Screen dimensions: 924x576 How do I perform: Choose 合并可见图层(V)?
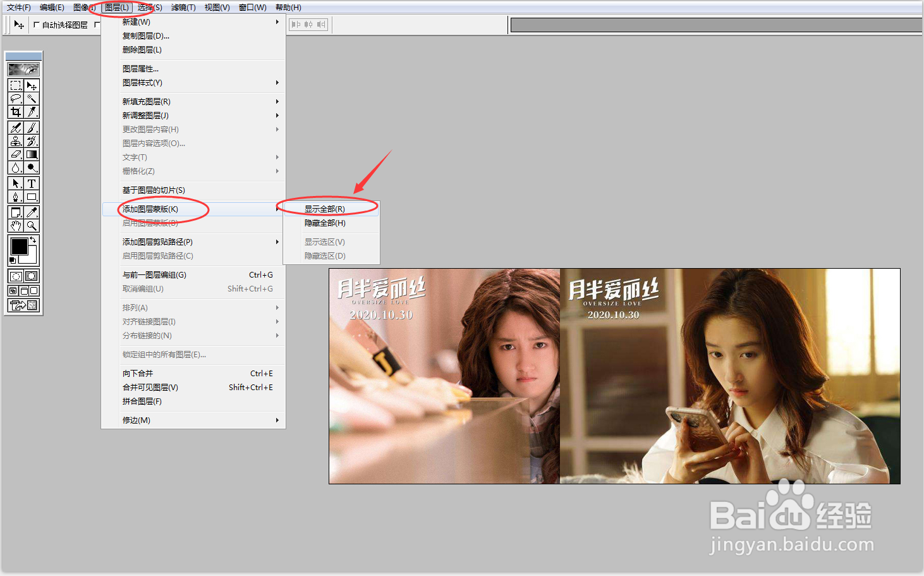pos(193,388)
